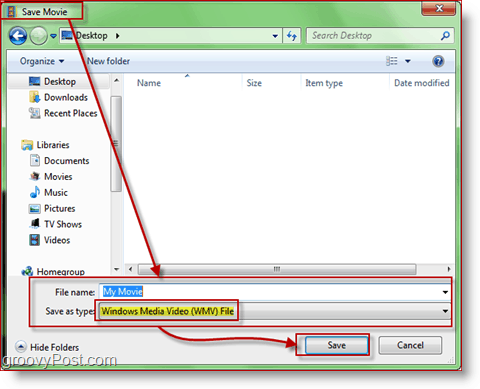480x389 pixels.
Task: Click the horizontal scrollbar in file list
Action: click(277, 269)
